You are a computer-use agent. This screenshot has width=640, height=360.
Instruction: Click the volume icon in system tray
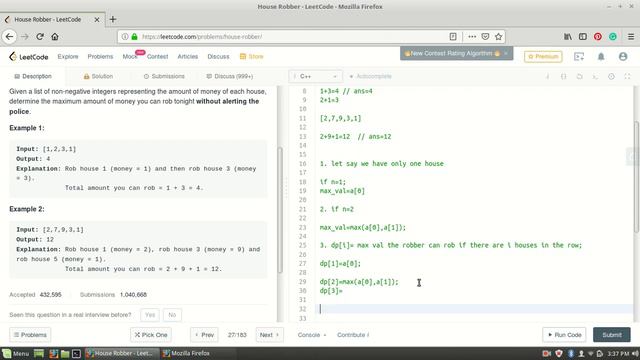coord(635,353)
